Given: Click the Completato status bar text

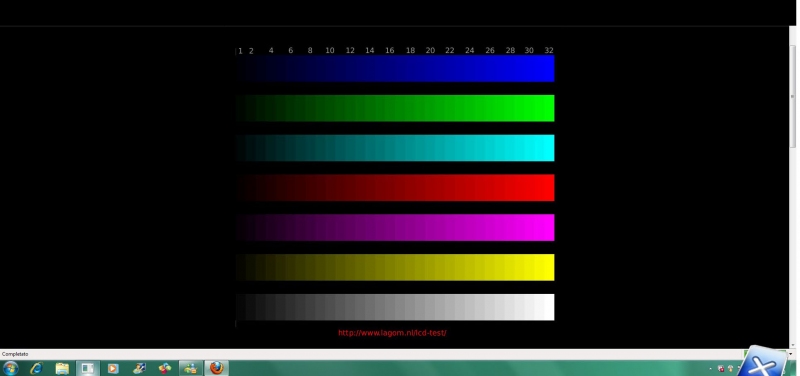Looking at the screenshot, I should click(x=15, y=354).
